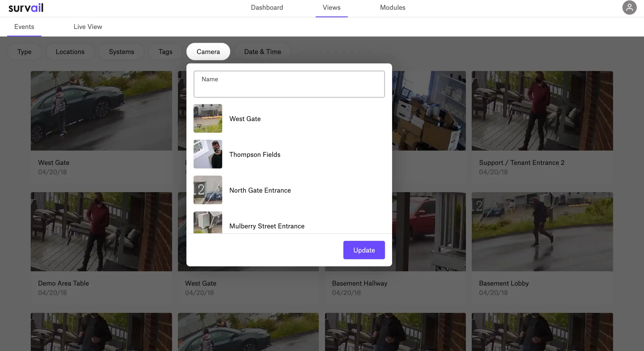Switch to the Live View tab
The width and height of the screenshot is (644, 351).
tap(88, 27)
